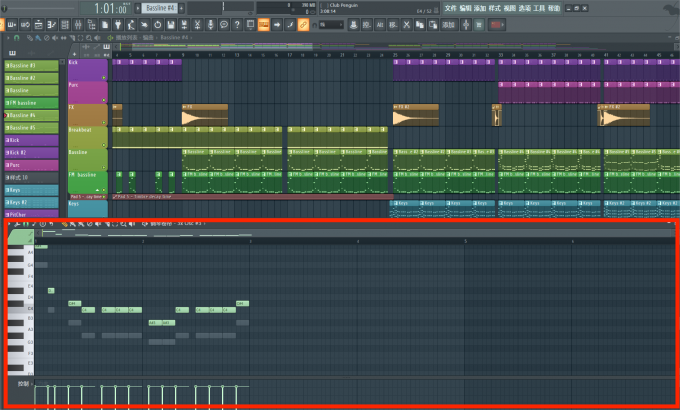Click the copy pages icon in right toolbar
Screen dimensions: 680x410
pos(420,25)
